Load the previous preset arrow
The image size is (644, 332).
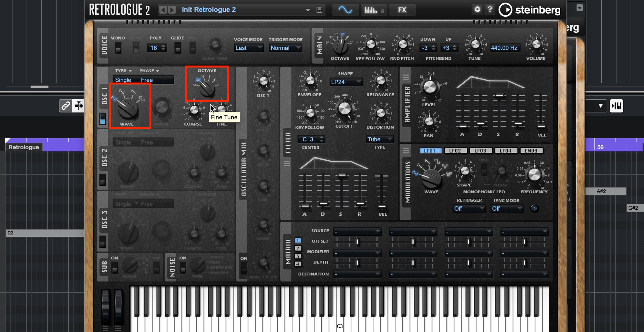click(163, 10)
